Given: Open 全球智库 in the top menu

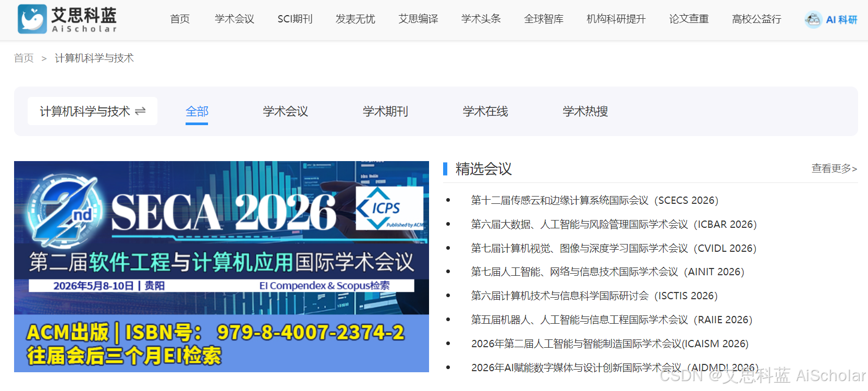Looking at the screenshot, I should click(x=544, y=19).
